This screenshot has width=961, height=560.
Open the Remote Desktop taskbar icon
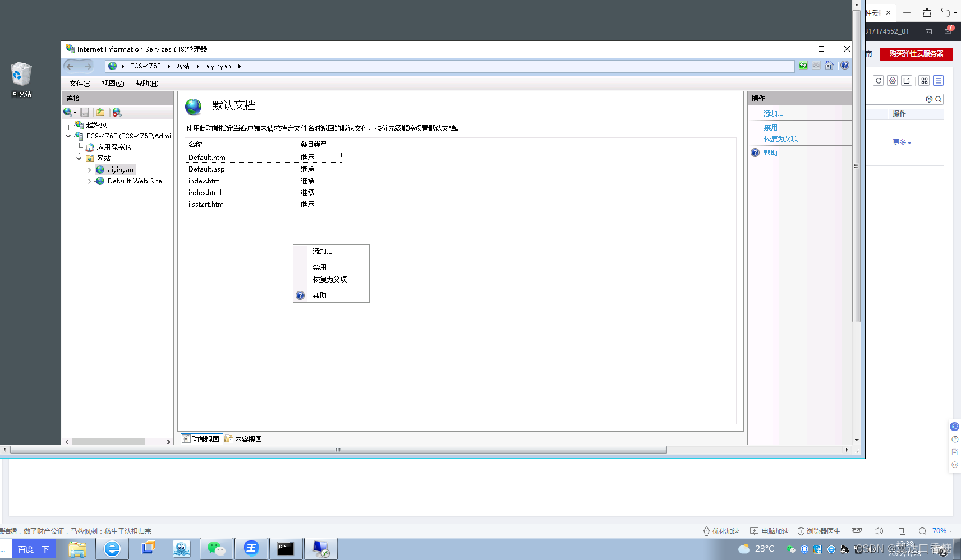pyautogui.click(x=321, y=549)
